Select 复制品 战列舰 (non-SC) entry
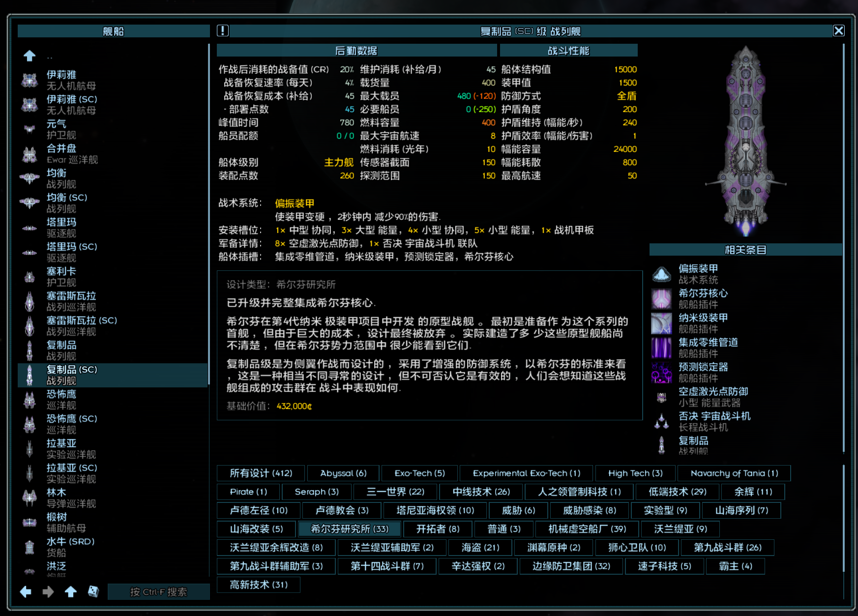The width and height of the screenshot is (858, 616). 113,351
